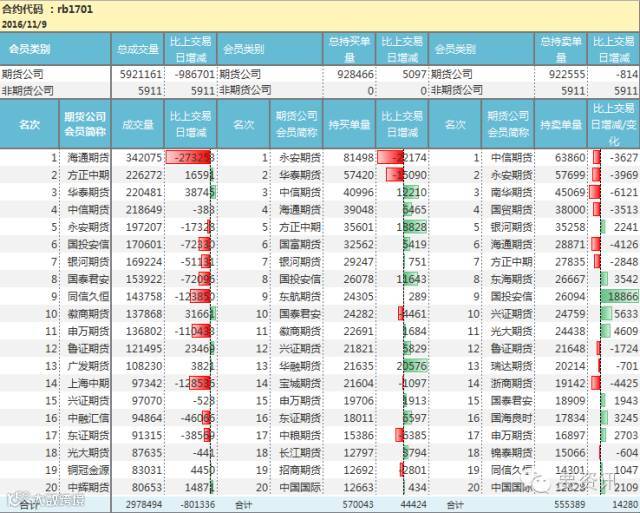Select the -986701 change cell
This screenshot has height=513, width=640.
pos(193,74)
